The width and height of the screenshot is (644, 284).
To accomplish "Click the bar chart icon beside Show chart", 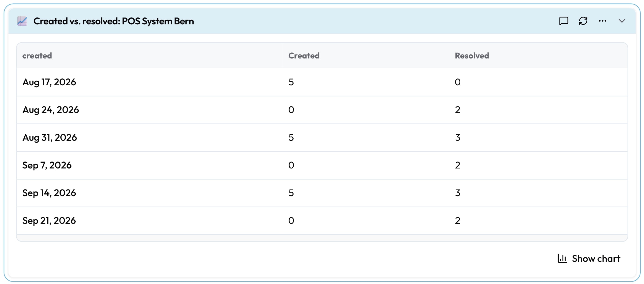I will point(562,259).
